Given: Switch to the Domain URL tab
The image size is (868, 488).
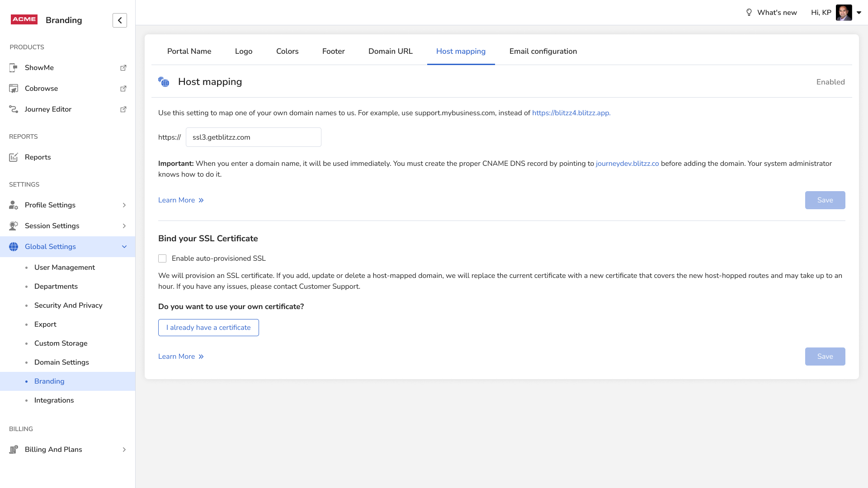Looking at the screenshot, I should (x=390, y=52).
